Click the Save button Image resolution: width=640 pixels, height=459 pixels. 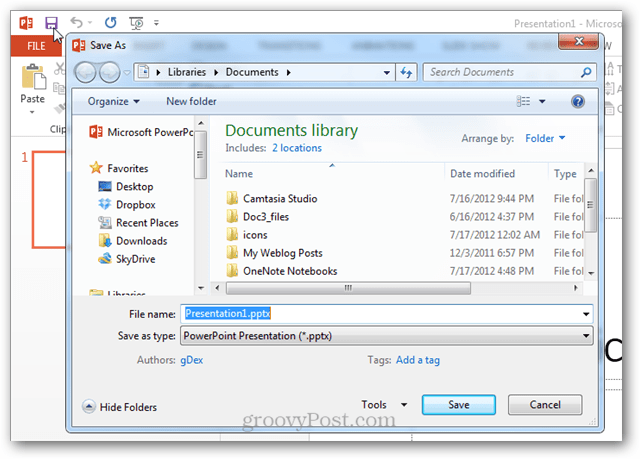coord(459,405)
